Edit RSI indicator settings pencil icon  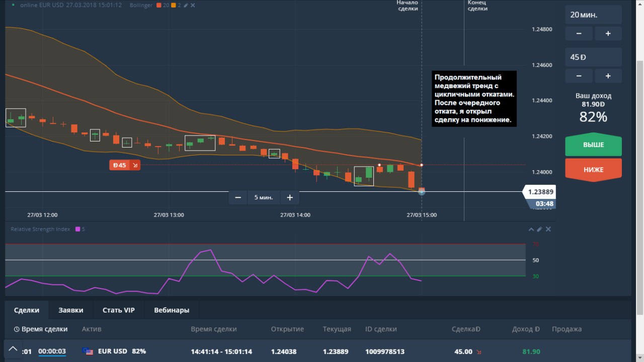tap(539, 229)
